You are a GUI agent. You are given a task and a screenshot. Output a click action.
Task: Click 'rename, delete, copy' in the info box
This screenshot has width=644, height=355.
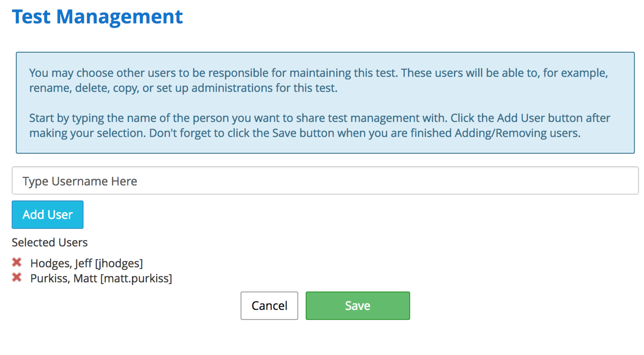tap(84, 88)
